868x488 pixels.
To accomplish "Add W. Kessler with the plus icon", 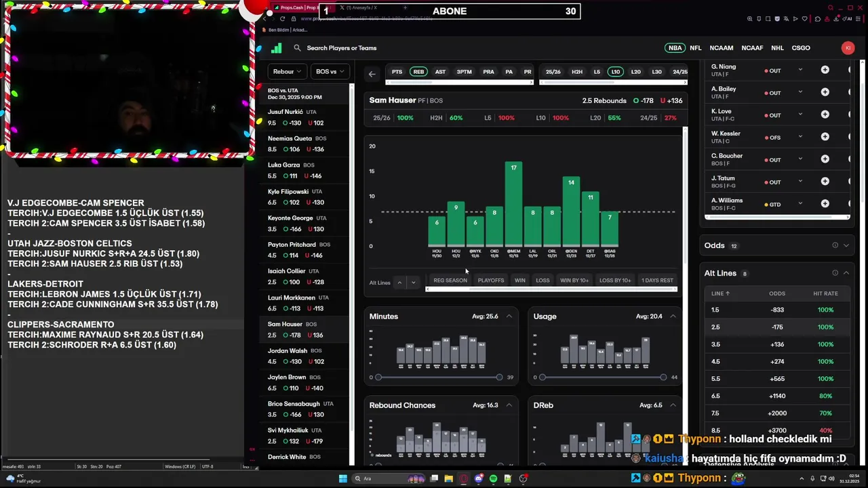I will [x=825, y=137].
